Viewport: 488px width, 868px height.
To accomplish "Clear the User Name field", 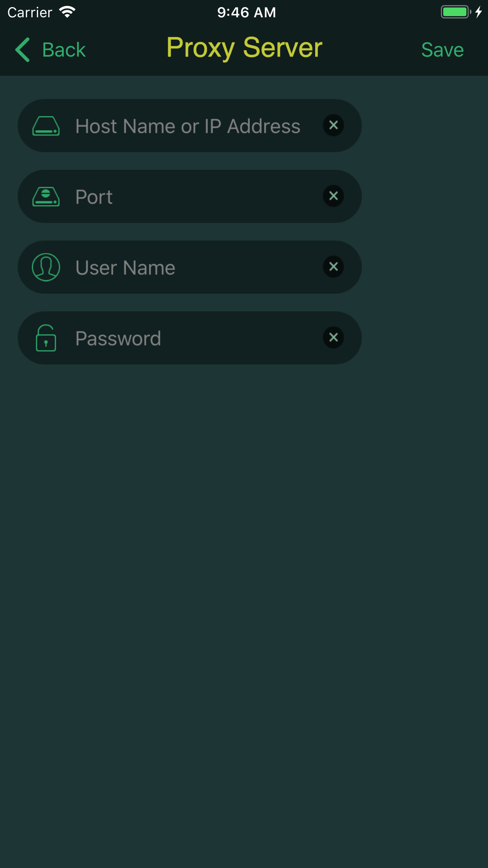I will (x=333, y=267).
